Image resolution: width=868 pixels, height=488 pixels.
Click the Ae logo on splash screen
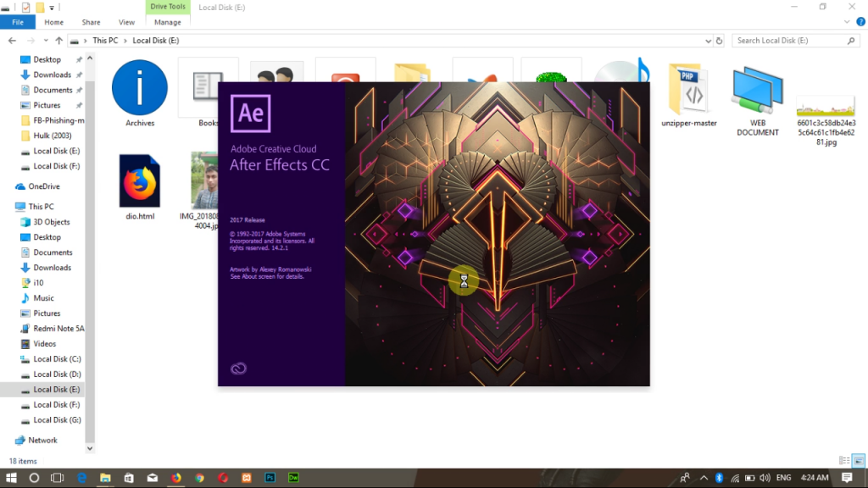point(250,113)
